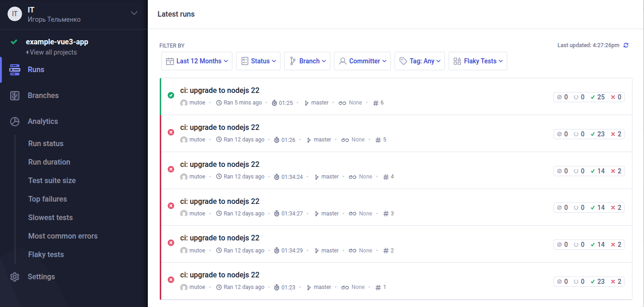Open the Tag: Any filter dropdown
The width and height of the screenshot is (644, 307).
click(x=419, y=61)
